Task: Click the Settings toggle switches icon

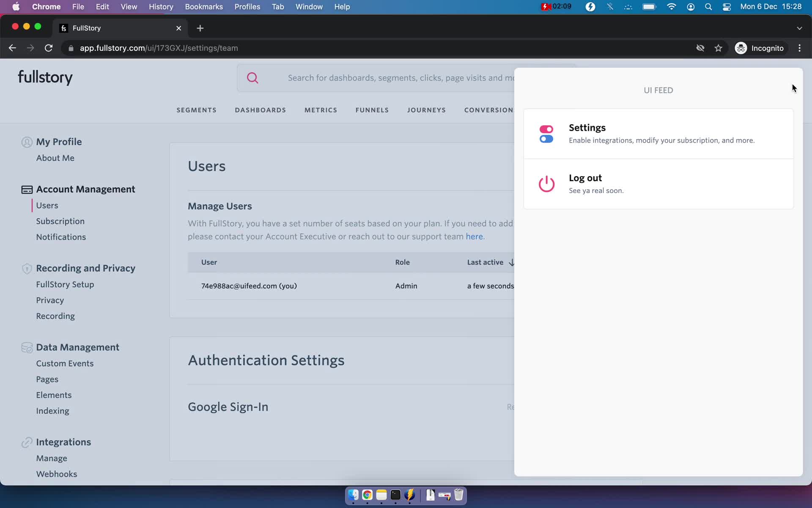Action: click(546, 134)
